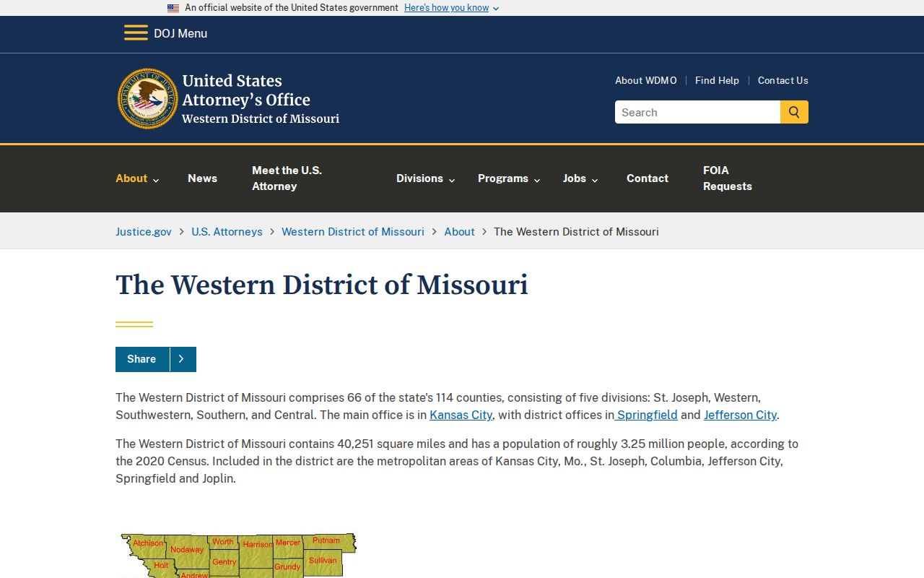Open the News menu item
Viewport: 924px width, 578px height.
pos(202,178)
